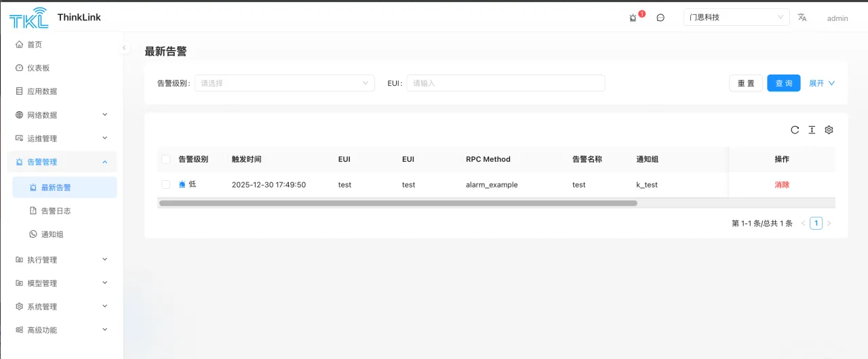Go to previous page arrow
This screenshot has width=868, height=359.
(804, 224)
